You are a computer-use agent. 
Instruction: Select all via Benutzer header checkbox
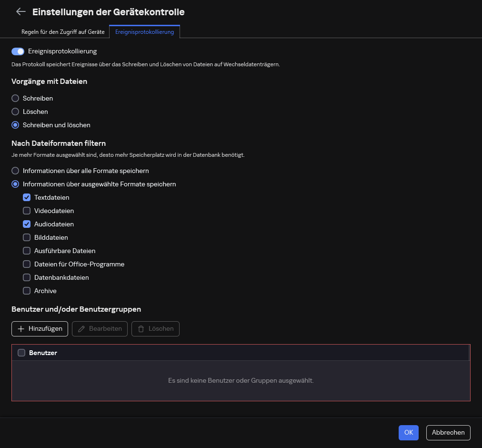(x=21, y=353)
